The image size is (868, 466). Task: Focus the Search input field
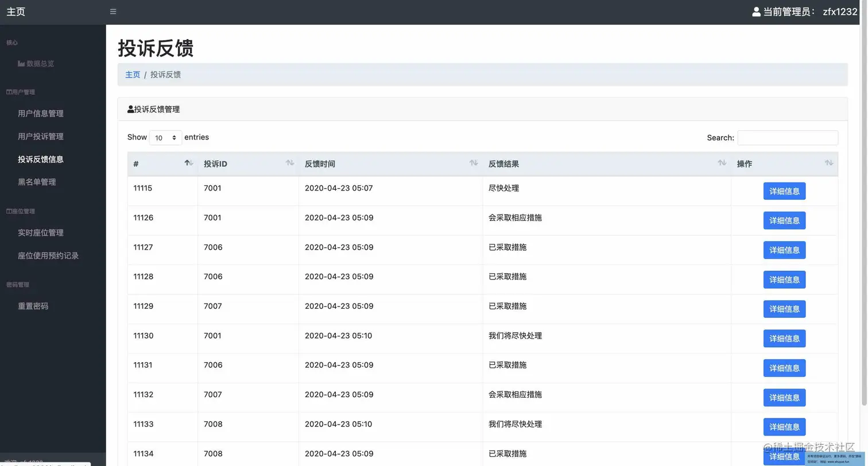point(788,138)
